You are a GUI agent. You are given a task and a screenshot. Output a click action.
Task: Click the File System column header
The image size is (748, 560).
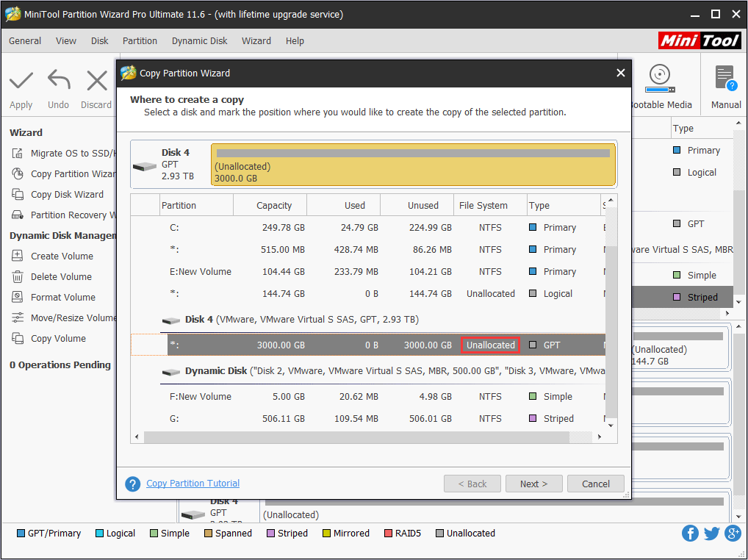[490, 205]
